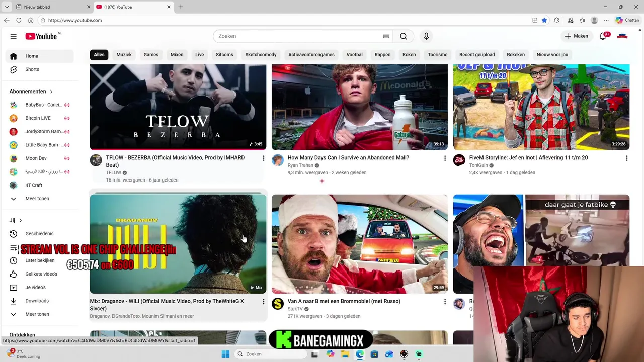Image resolution: width=644 pixels, height=362 pixels.
Task: Open more options for Draganov WILI mix
Action: pyautogui.click(x=263, y=302)
